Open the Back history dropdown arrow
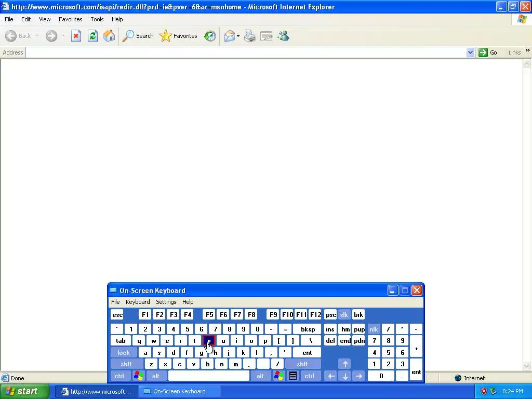This screenshot has height=399, width=532. click(37, 36)
